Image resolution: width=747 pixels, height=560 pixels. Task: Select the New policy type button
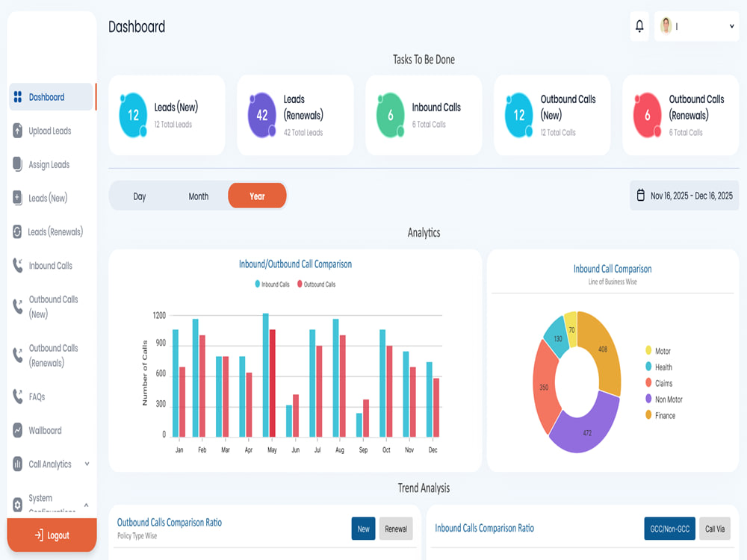(x=364, y=529)
